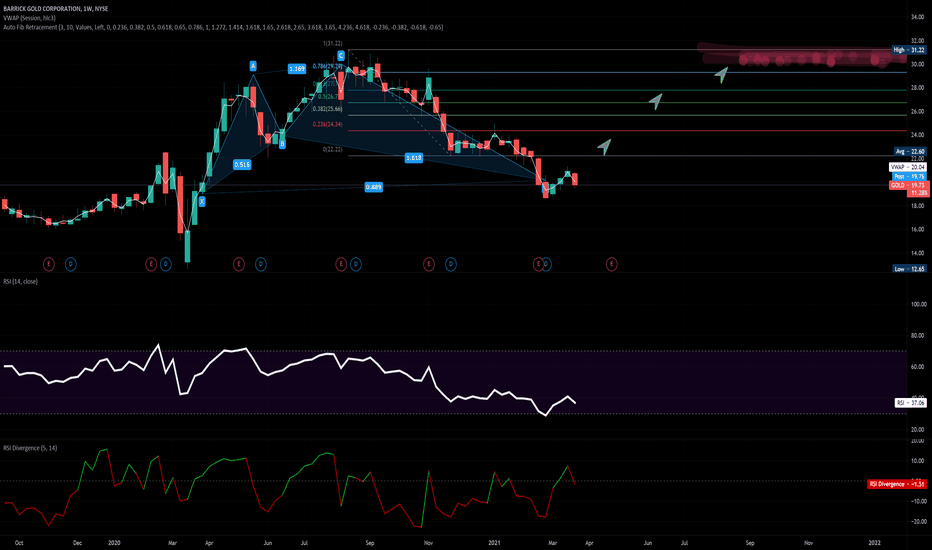The image size is (932, 550).
Task: Click the 0.889 ratio label on pattern
Action: click(x=373, y=187)
